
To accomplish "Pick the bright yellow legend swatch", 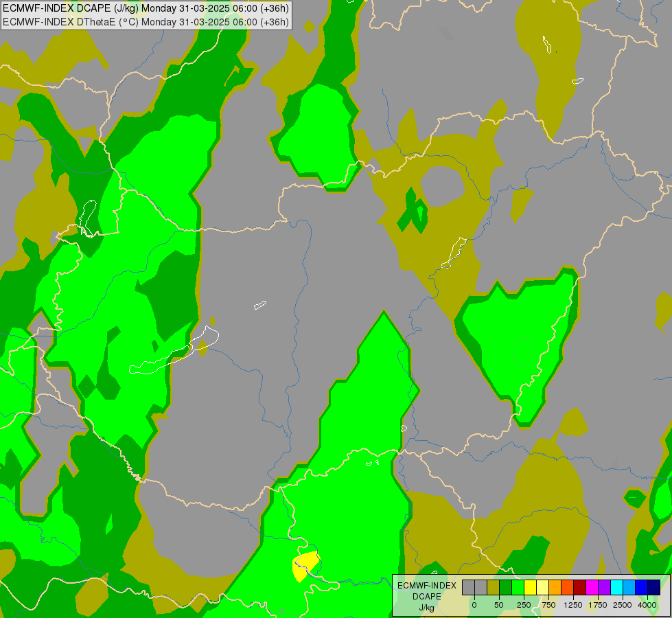I will 531,588.
